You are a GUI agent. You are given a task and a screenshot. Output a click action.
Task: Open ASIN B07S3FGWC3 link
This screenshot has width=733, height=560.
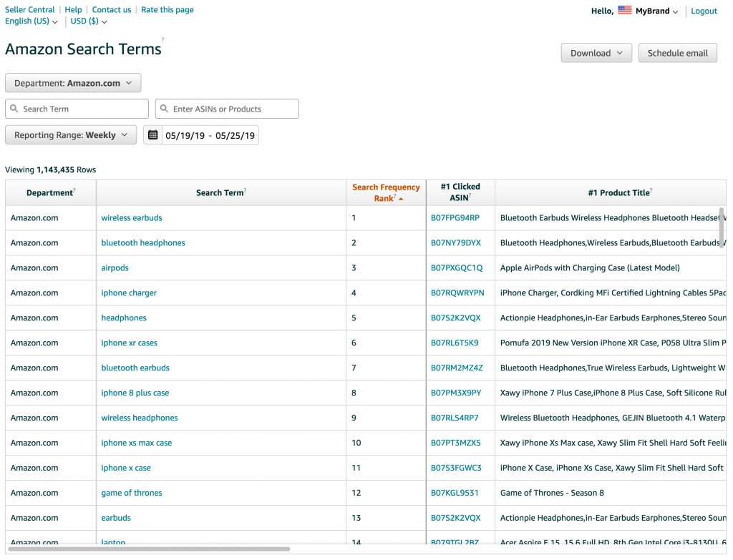pyautogui.click(x=456, y=468)
